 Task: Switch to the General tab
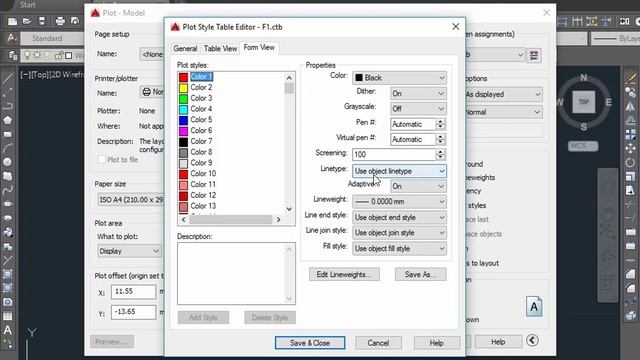pos(185,49)
